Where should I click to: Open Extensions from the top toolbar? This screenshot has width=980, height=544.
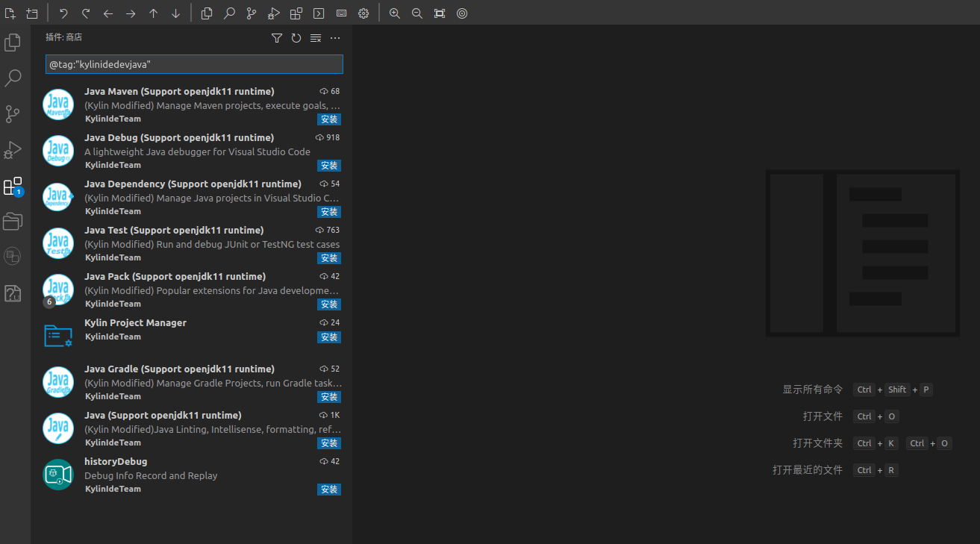point(296,13)
